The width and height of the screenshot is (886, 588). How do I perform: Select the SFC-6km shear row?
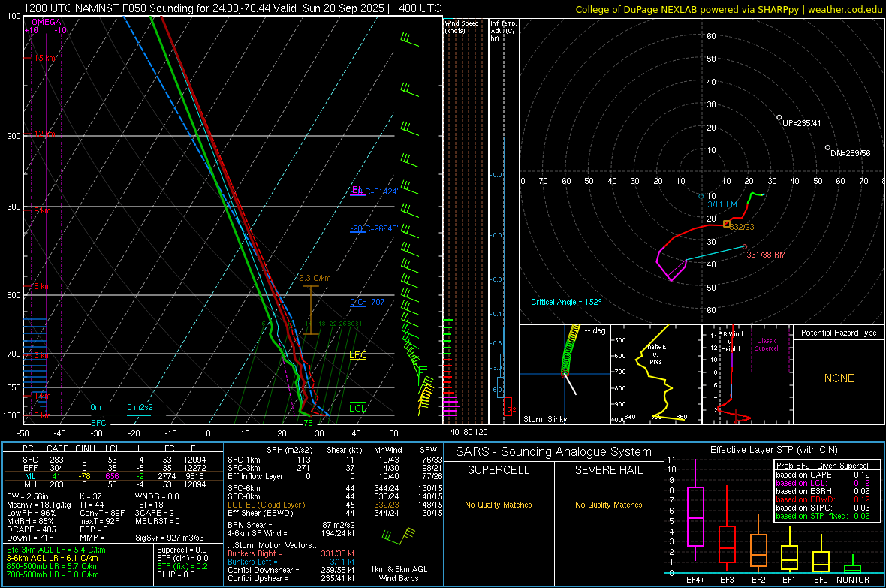335,488
